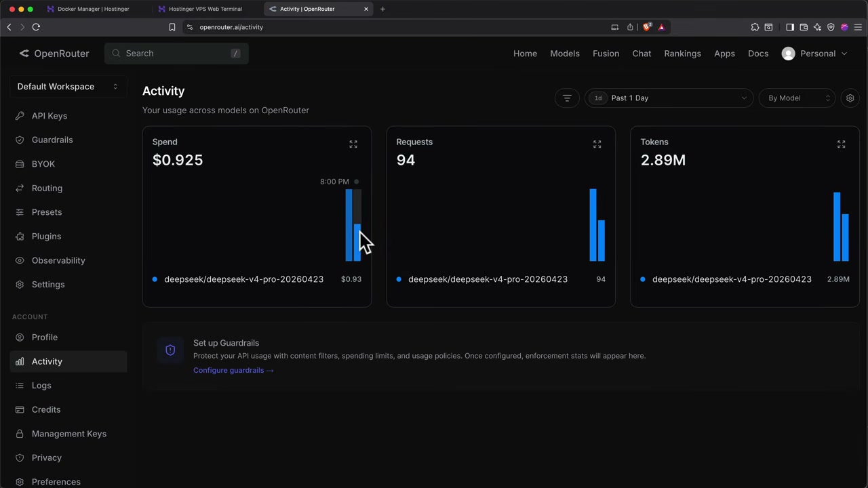Screen dimensions: 868x488
Task: Open site information icon in the address bar
Action: click(190, 27)
